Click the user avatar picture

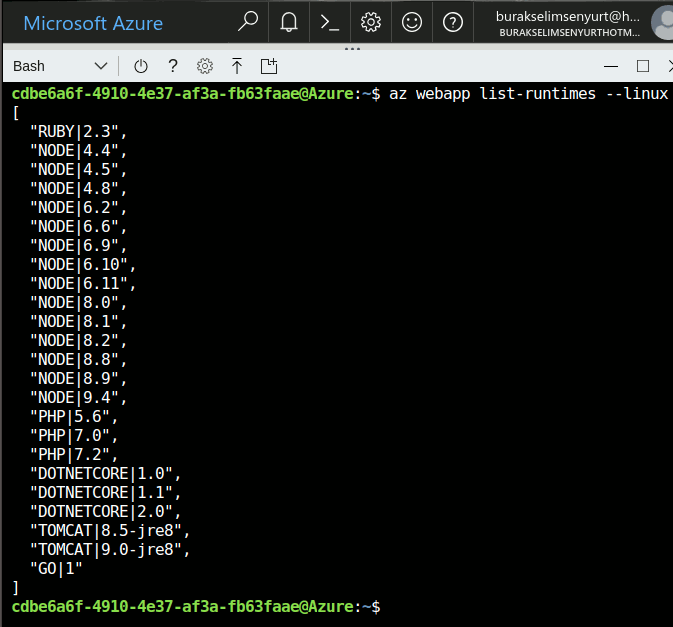click(x=661, y=22)
